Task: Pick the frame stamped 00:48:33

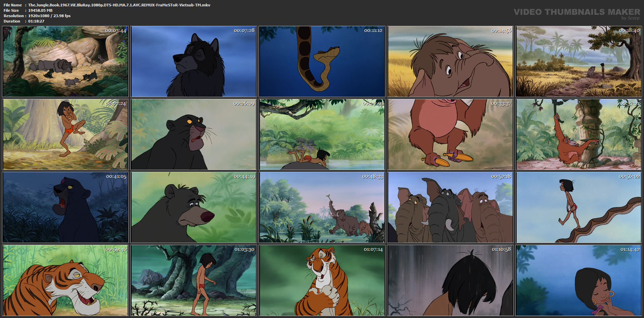Action: pyautogui.click(x=322, y=207)
